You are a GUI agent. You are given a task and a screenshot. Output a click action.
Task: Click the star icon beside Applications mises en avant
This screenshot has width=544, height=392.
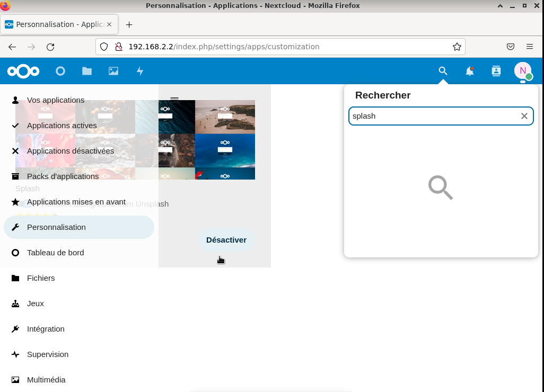coord(15,202)
